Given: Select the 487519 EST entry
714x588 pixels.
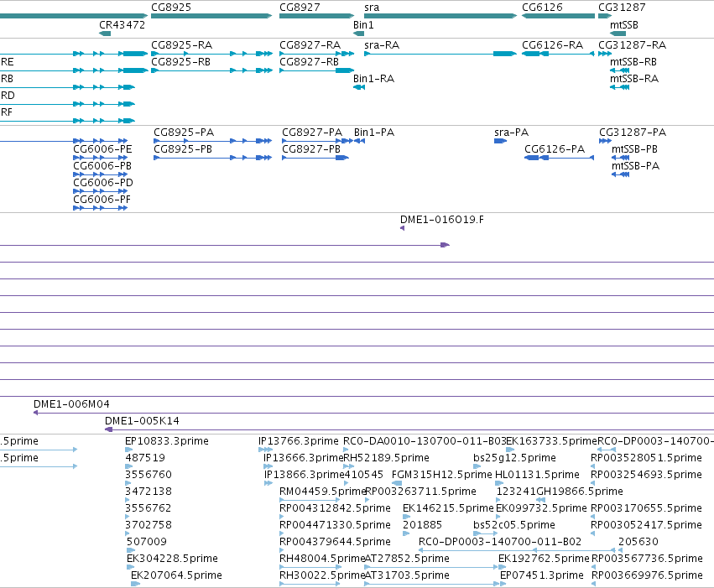Looking at the screenshot, I should click(145, 458).
